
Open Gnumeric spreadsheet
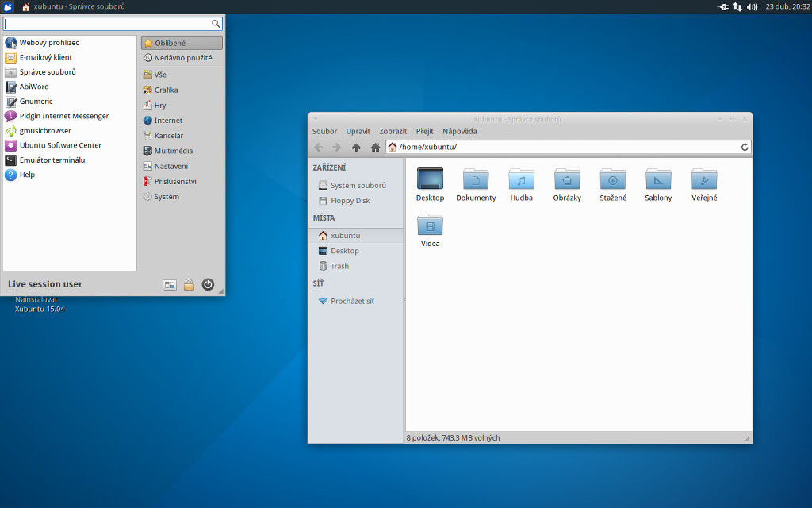(70, 101)
